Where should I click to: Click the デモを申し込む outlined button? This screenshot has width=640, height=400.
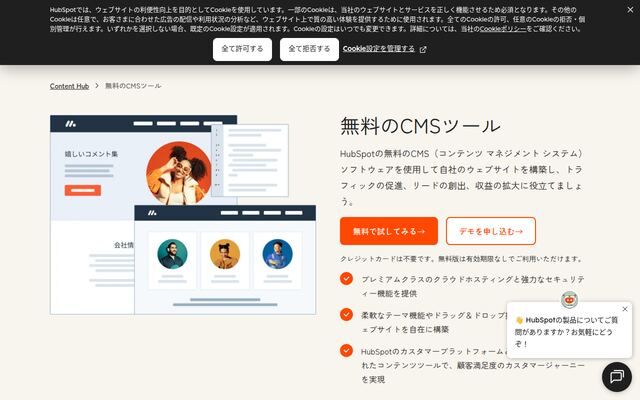coord(491,231)
